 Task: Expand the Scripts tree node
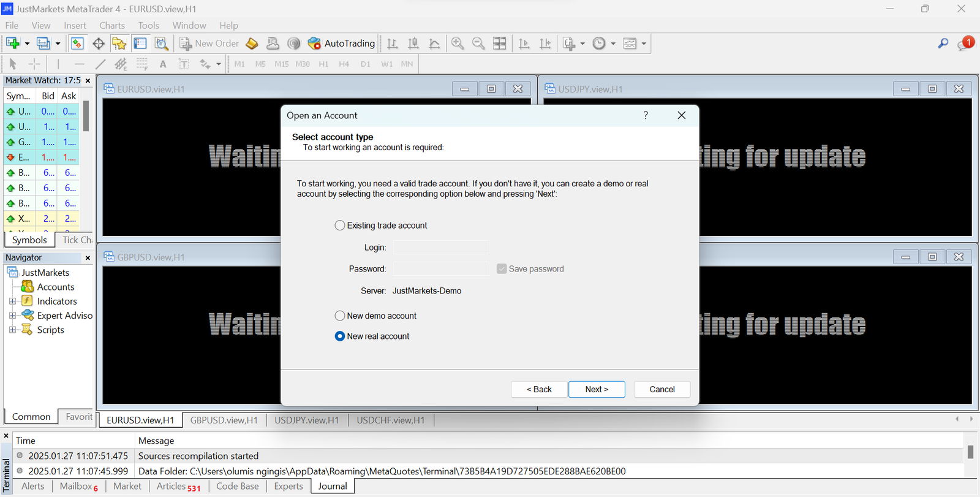12,330
